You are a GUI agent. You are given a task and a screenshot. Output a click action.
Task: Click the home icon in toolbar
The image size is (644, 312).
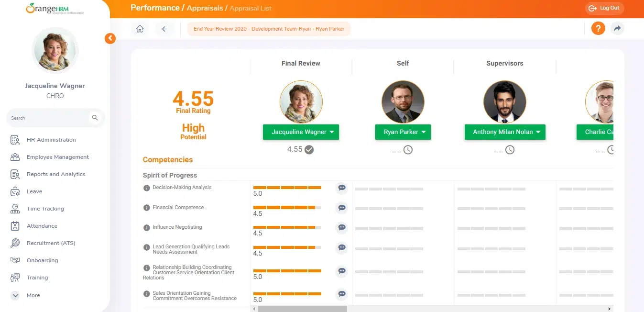(140, 29)
